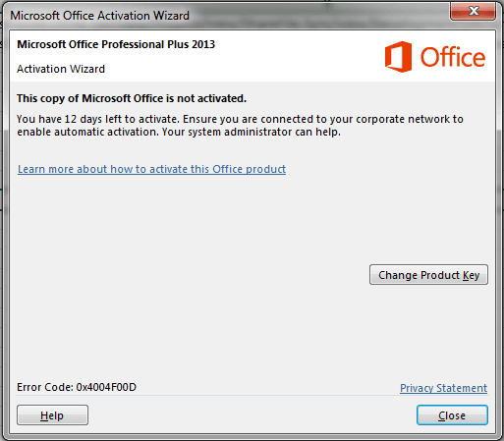Click the Change Product Key button
Viewport: 504px width, 441px height.
[x=428, y=275]
